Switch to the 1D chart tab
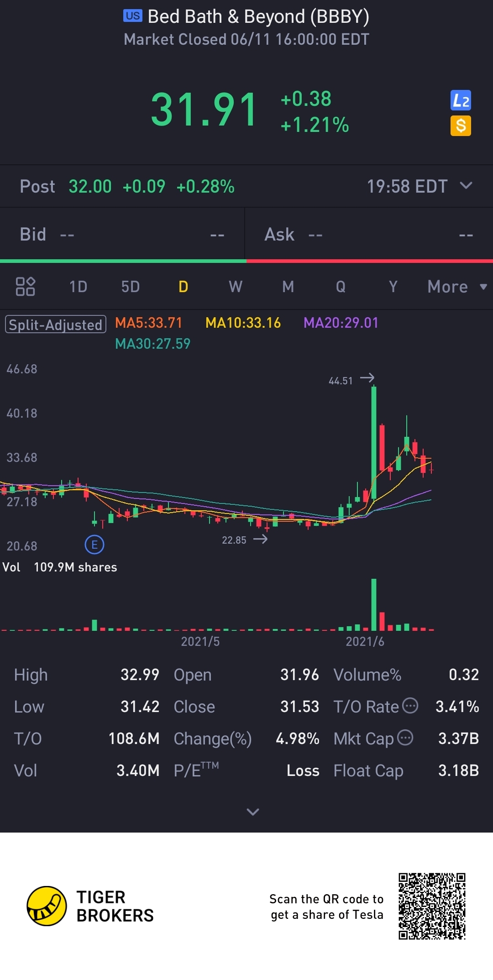 tap(78, 287)
